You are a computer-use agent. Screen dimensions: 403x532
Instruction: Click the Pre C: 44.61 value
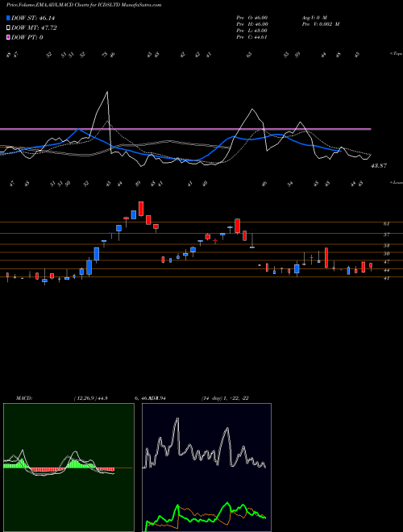pyautogui.click(x=252, y=37)
